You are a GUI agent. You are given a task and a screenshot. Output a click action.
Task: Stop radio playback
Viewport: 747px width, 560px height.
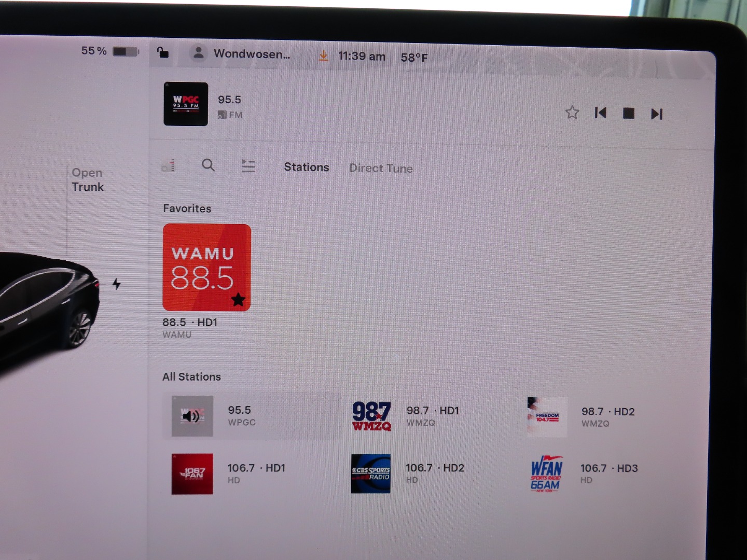[x=628, y=113]
